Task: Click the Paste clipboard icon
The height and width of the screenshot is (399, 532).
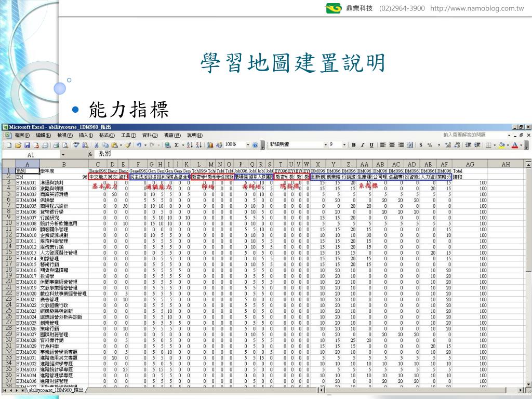Action: [x=115, y=145]
